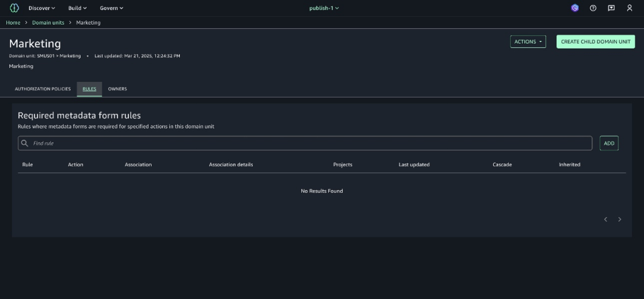This screenshot has height=299, width=644.
Task: Expand the Govern menu
Action: point(111,8)
